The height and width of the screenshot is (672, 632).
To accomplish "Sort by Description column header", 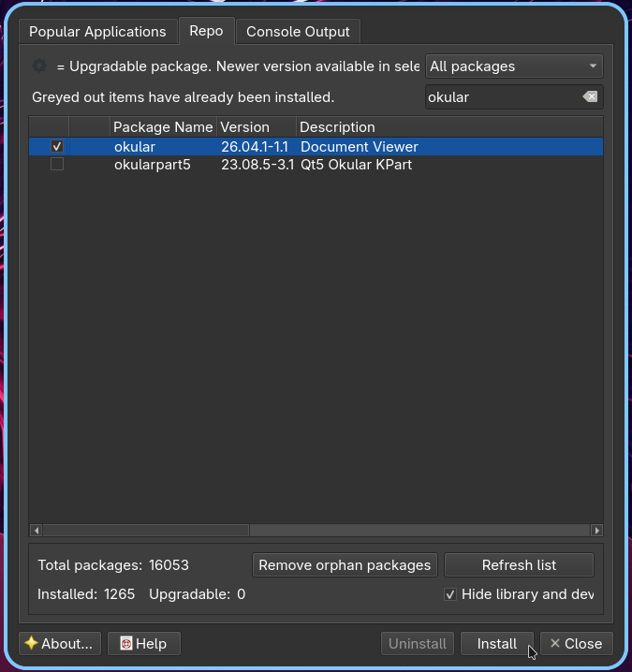I will [449, 127].
